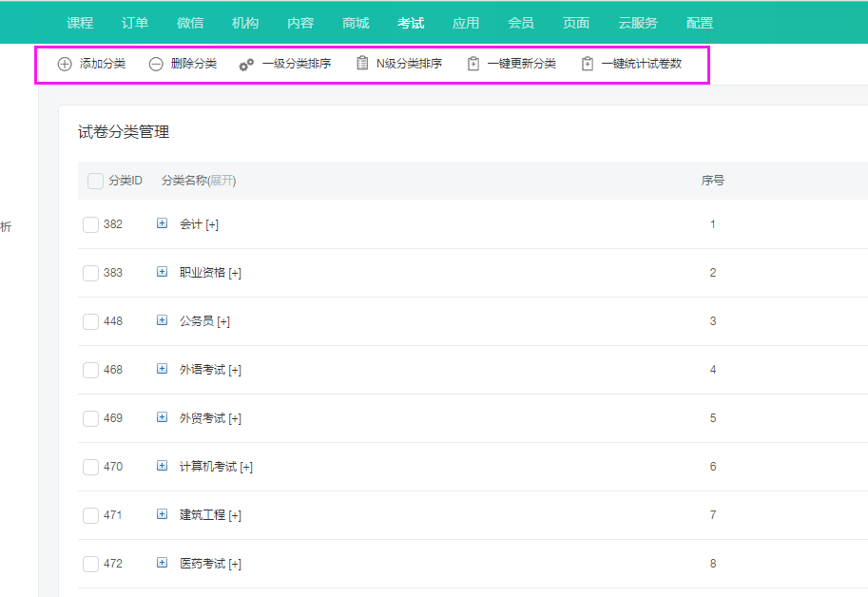Open the 云服务 top menu item

click(x=638, y=23)
